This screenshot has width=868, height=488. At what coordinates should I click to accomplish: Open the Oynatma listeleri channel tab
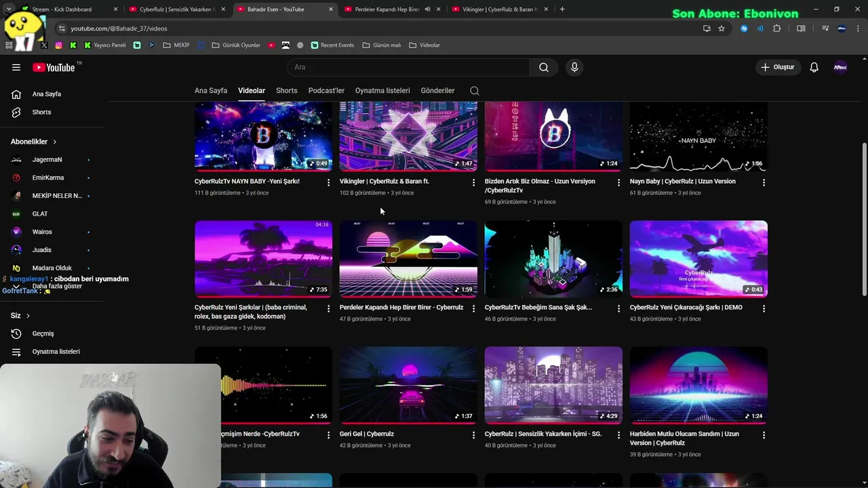(x=382, y=91)
